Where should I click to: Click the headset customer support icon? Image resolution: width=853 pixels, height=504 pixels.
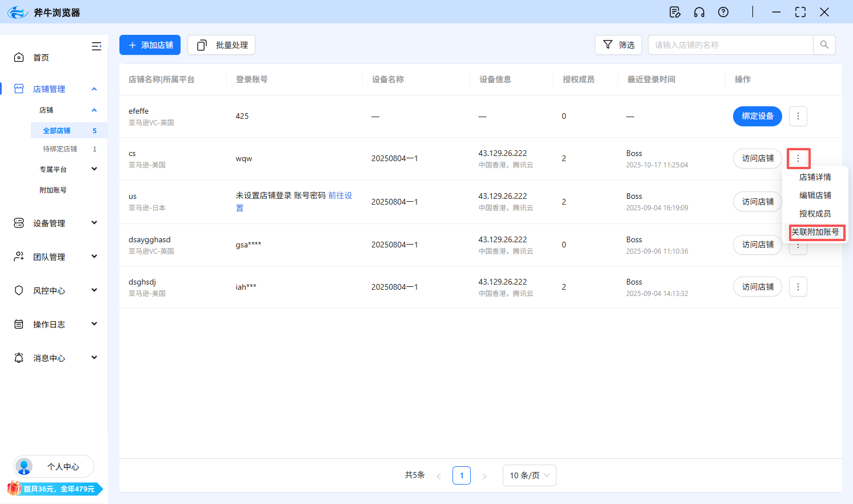tap(699, 11)
